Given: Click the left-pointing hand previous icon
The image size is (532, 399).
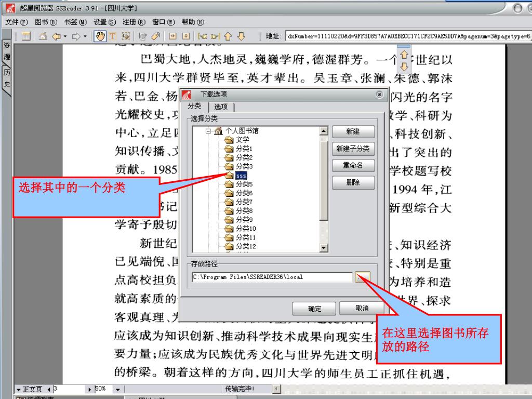Looking at the screenshot, I should pos(203,36).
